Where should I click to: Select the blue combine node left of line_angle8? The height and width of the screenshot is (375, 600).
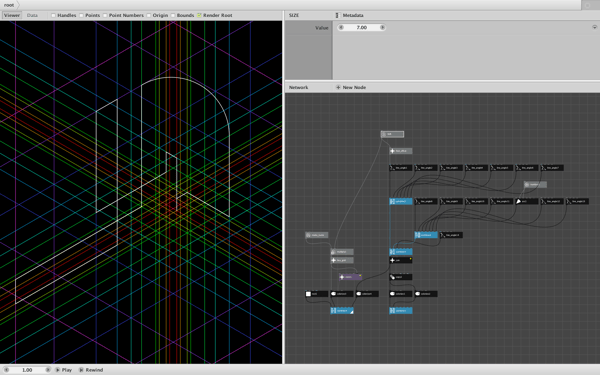[401, 201]
